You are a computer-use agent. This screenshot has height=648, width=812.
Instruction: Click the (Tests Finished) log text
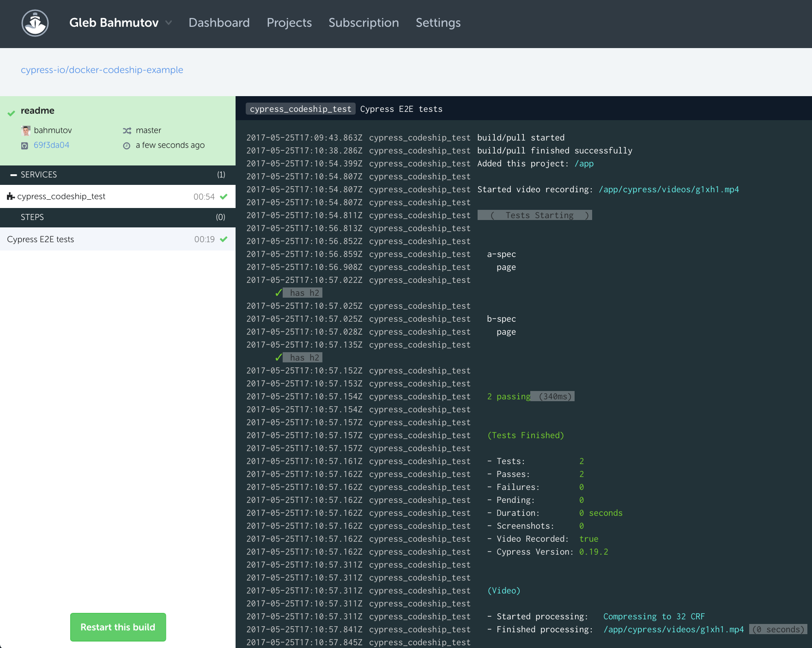coord(526,435)
